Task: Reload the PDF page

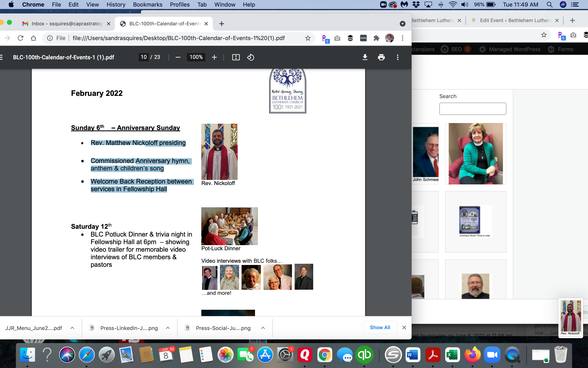Action: coord(20,38)
